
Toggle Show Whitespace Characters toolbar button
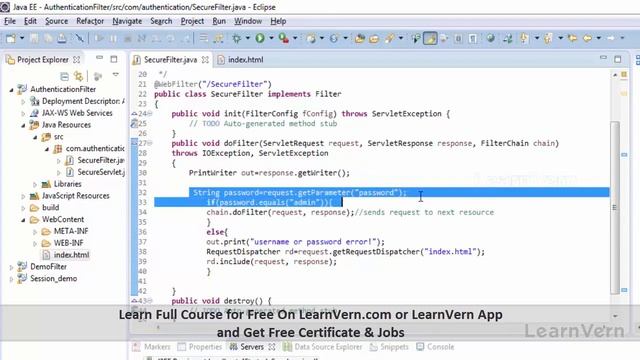(x=473, y=38)
